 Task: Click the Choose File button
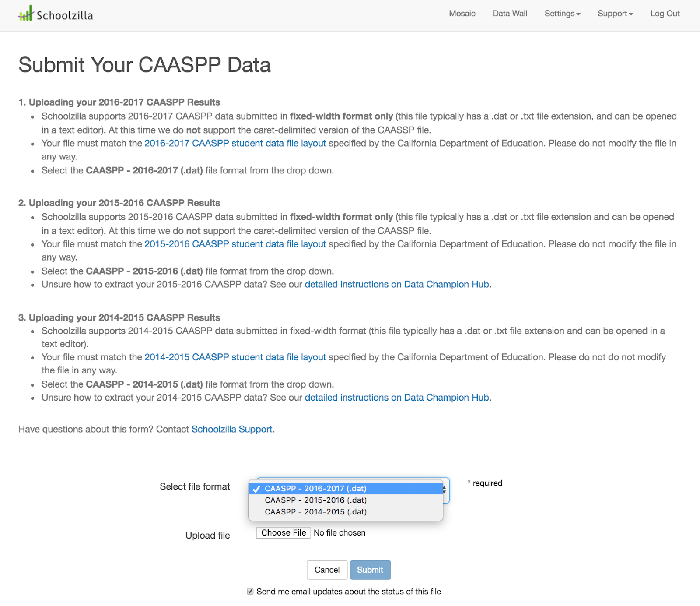pyautogui.click(x=283, y=532)
